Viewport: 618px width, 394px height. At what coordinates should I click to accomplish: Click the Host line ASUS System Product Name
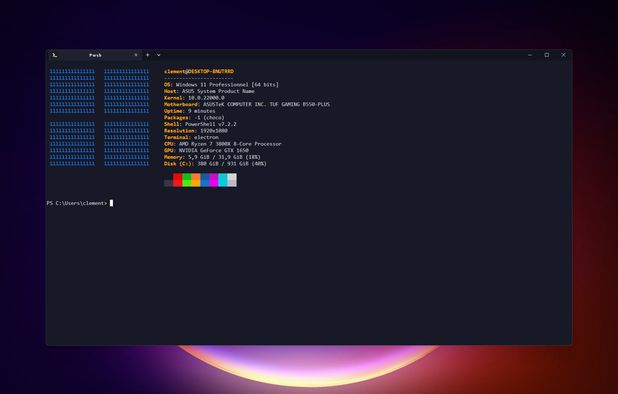point(209,91)
